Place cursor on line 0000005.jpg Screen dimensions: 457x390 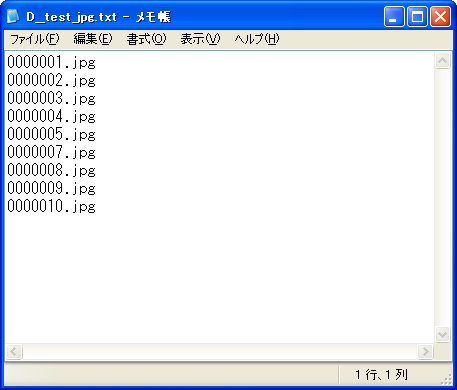coord(52,134)
